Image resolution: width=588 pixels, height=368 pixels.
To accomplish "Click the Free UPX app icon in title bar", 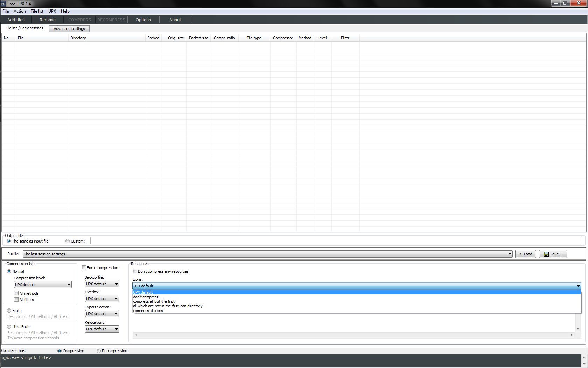I will tap(3, 4).
